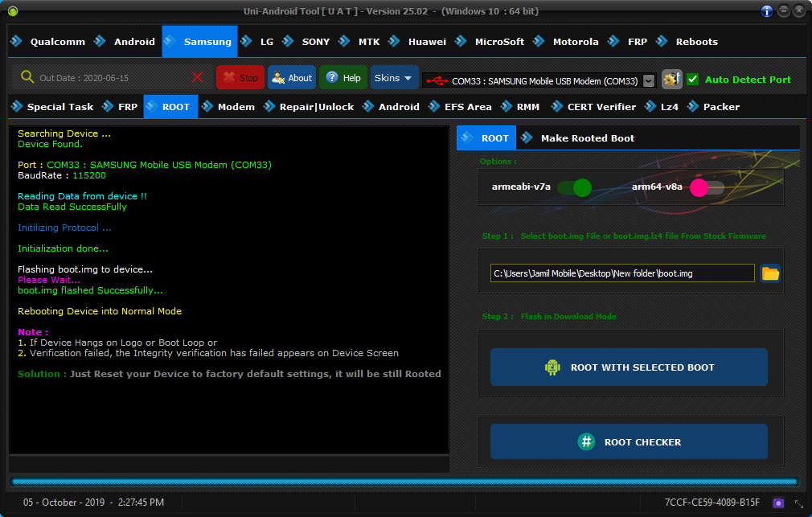
Task: Select the ROOT panel tab
Action: tap(486, 137)
